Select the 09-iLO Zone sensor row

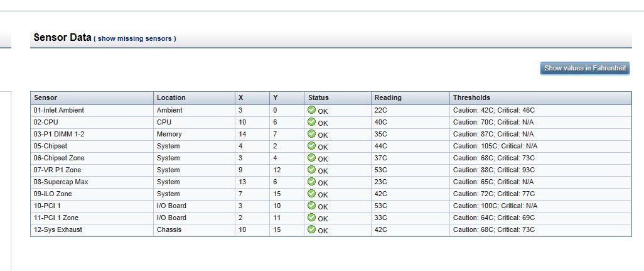tap(331, 194)
